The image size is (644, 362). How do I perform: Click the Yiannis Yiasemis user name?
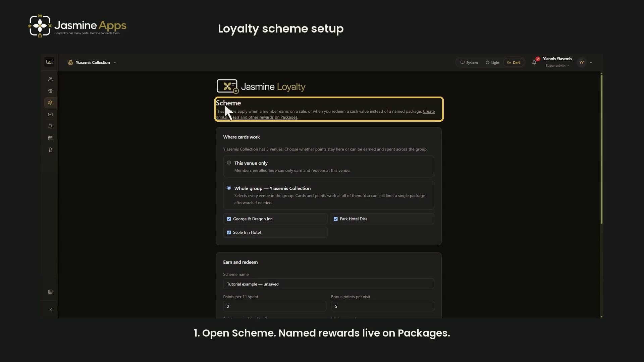click(557, 59)
